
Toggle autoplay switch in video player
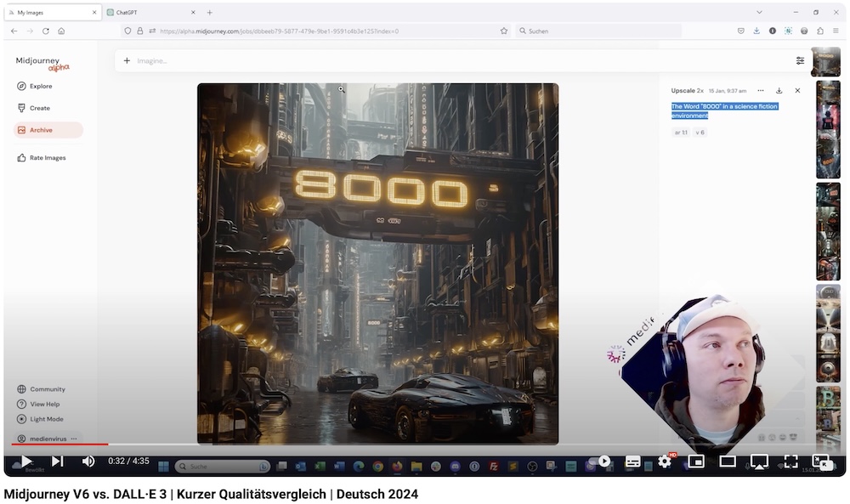601,462
